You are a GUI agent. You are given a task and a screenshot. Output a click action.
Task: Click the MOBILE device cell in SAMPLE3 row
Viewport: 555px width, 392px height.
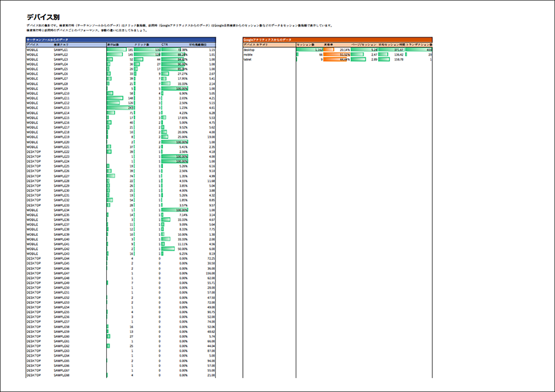point(32,60)
